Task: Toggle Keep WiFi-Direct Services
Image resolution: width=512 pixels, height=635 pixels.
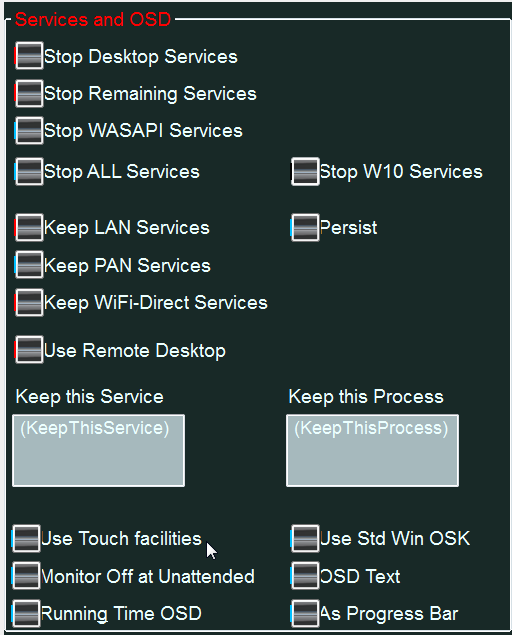Action: [29, 302]
